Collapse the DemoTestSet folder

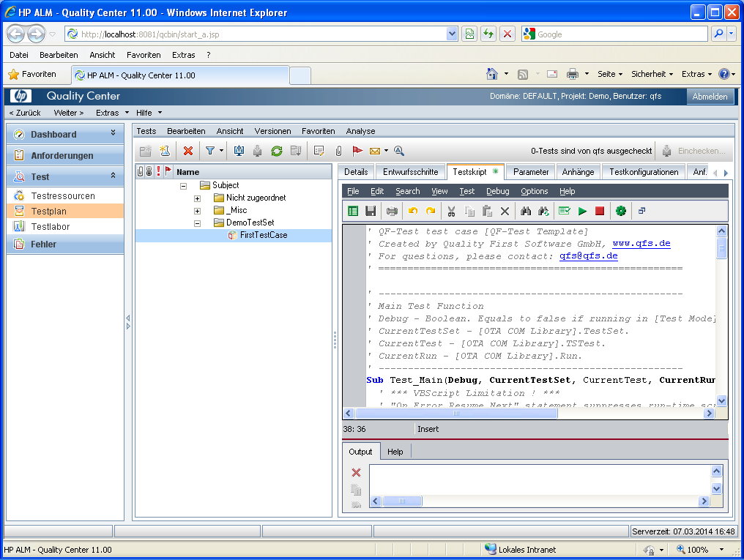pyautogui.click(x=198, y=223)
